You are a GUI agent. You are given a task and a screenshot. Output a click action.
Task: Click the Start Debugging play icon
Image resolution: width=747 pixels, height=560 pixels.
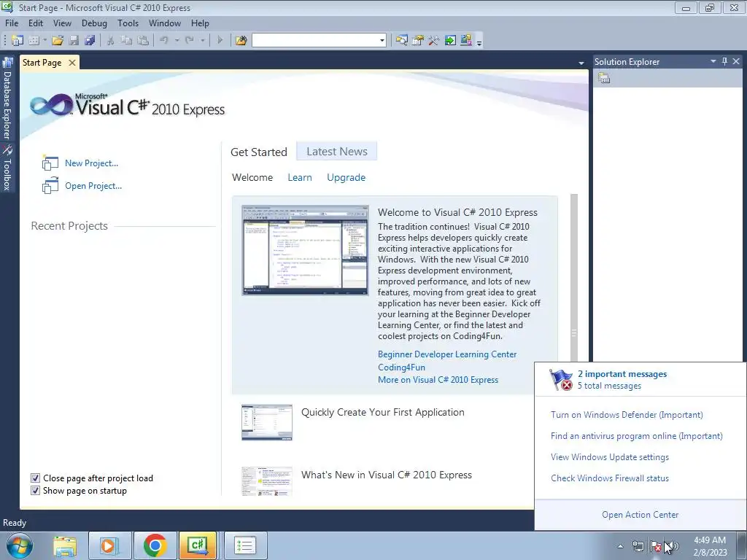[x=220, y=41]
